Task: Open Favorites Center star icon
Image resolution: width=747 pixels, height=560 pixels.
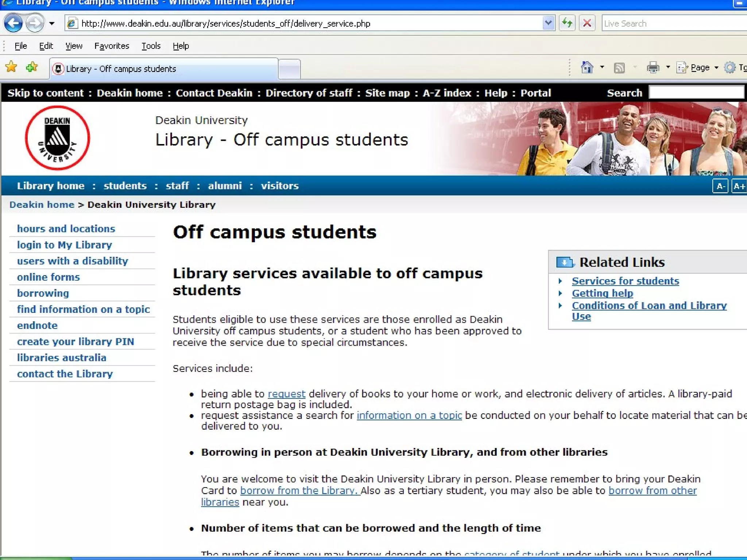Action: 11,67
